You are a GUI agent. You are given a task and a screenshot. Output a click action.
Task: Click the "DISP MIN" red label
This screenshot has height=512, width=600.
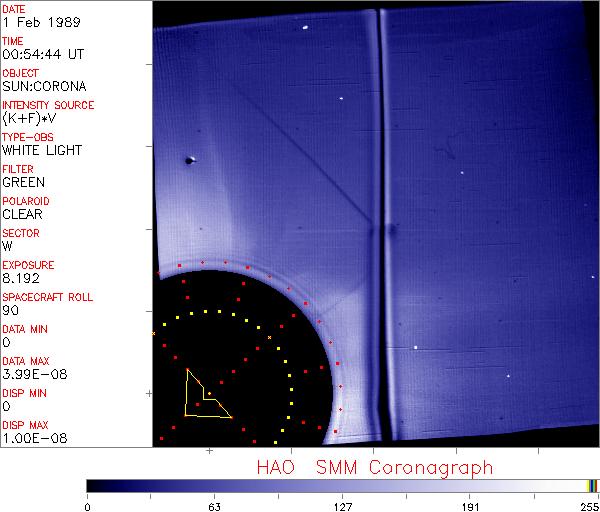(24, 393)
